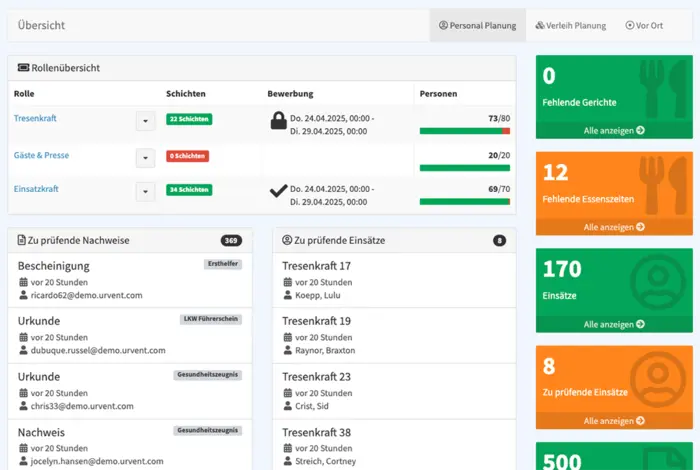Click user circle icon on orange 8 card

tap(658, 379)
